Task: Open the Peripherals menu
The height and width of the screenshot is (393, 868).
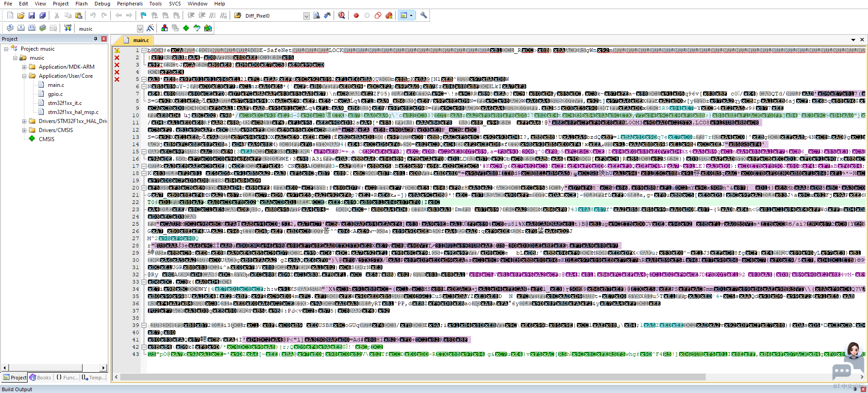Action: click(130, 4)
